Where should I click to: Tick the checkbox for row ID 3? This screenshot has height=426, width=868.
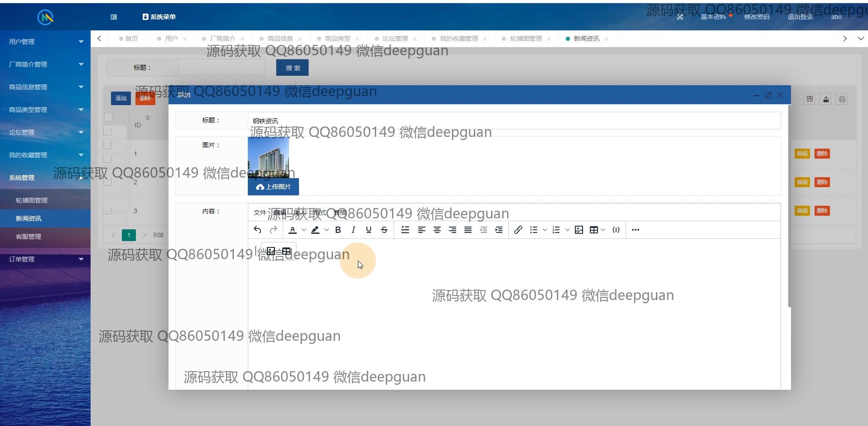(x=107, y=210)
